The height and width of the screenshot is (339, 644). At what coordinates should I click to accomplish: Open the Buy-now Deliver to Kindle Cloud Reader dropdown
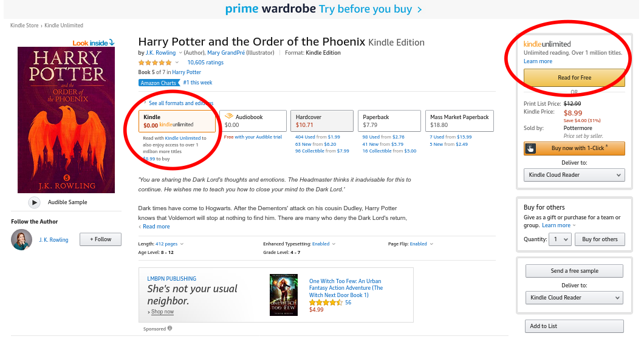point(574,175)
